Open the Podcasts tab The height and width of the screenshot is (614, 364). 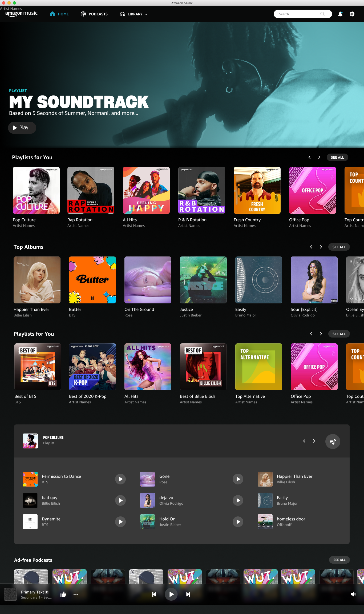point(94,14)
